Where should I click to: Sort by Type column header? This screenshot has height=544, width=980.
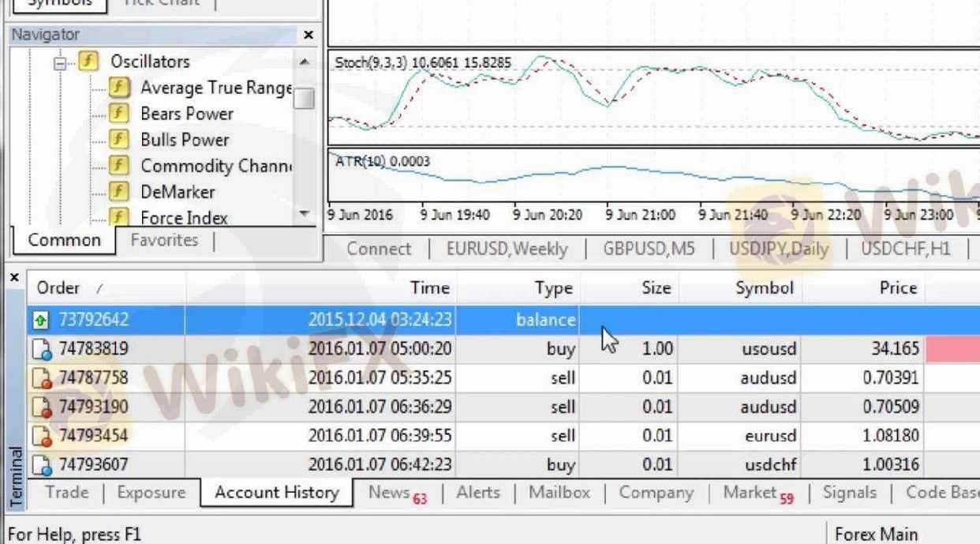tap(518, 287)
